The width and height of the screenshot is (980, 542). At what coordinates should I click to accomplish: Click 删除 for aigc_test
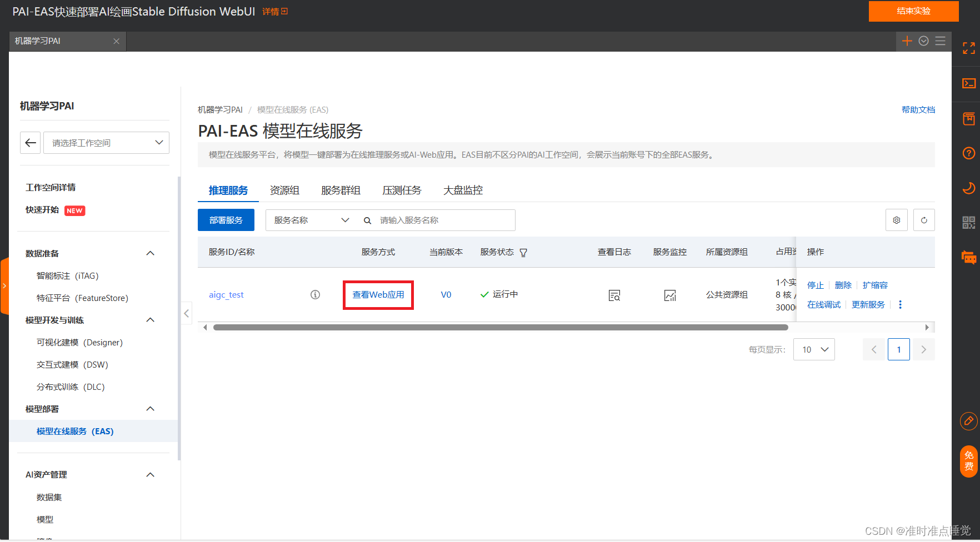pyautogui.click(x=843, y=285)
